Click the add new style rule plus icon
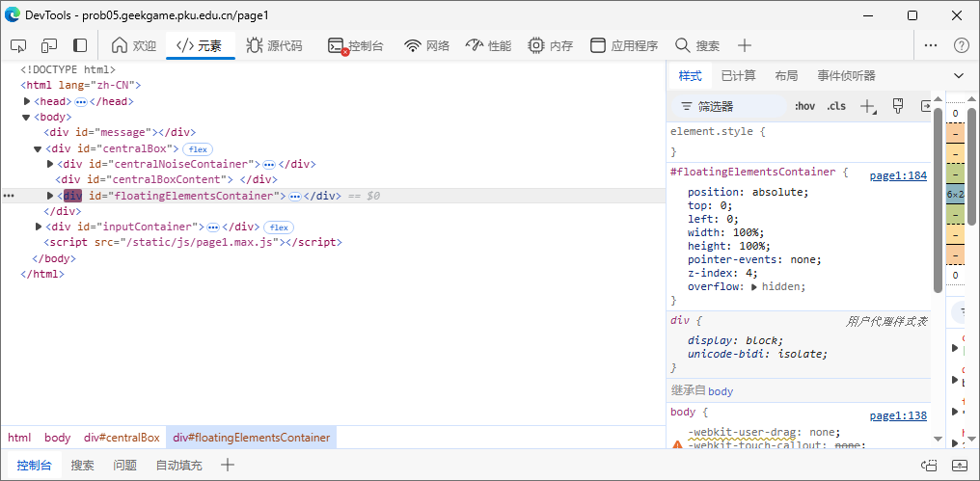 [867, 106]
